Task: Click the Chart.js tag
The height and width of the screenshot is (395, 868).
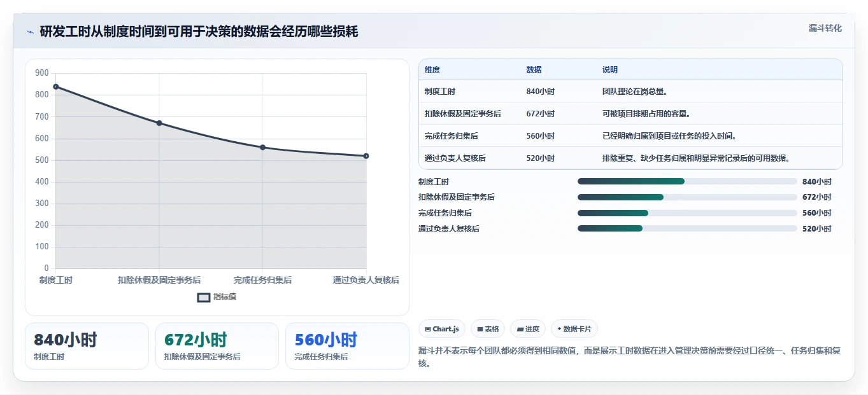Action: pyautogui.click(x=442, y=329)
